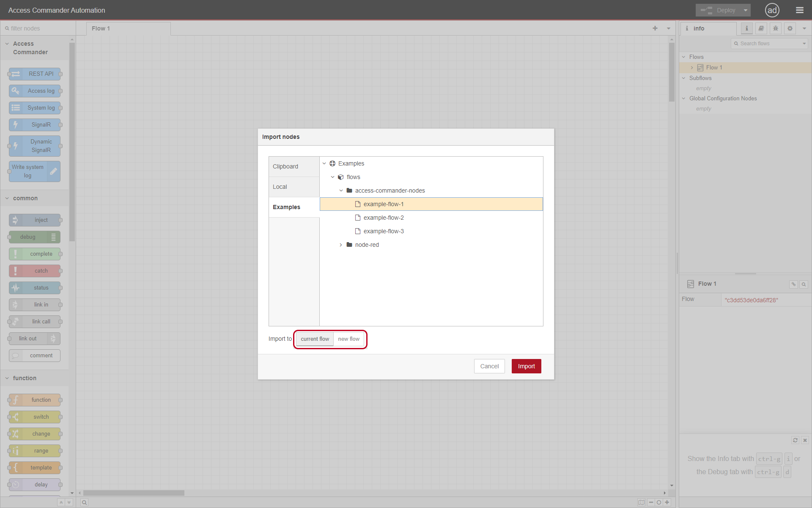Click the workspace horizontal scrollbar
The width and height of the screenshot is (812, 508).
tap(134, 493)
